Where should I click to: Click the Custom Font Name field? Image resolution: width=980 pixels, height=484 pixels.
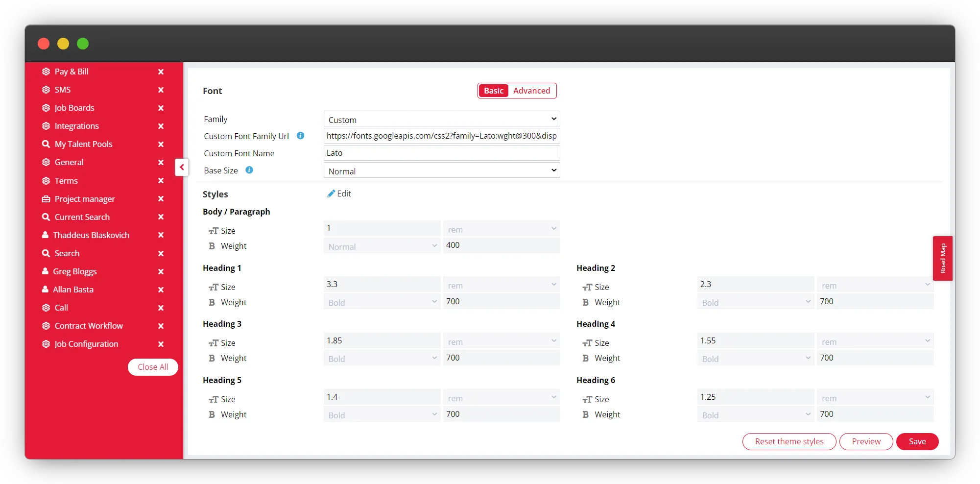click(442, 153)
